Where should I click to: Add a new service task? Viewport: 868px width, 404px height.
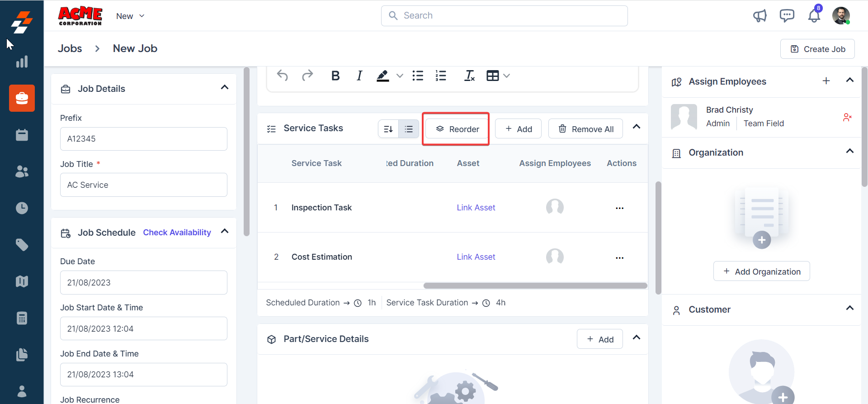coord(518,129)
